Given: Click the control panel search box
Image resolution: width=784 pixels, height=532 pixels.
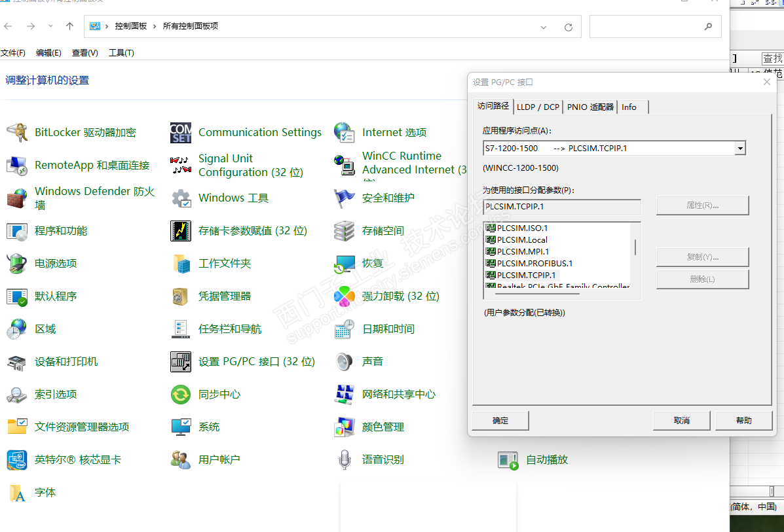Looking at the screenshot, I should click(x=656, y=27).
